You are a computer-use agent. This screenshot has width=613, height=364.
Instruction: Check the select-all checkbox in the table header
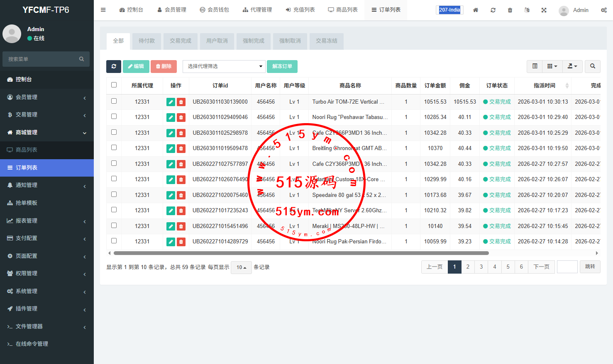[x=114, y=85]
